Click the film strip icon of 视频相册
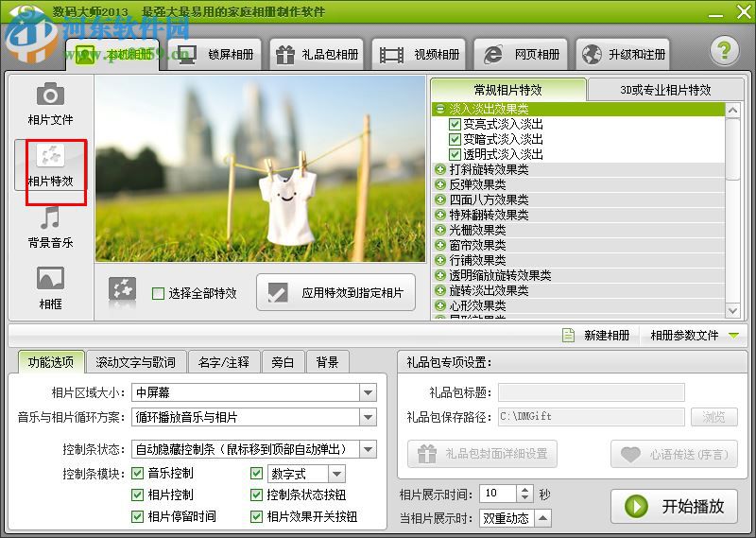The width and height of the screenshot is (756, 538). (x=391, y=55)
